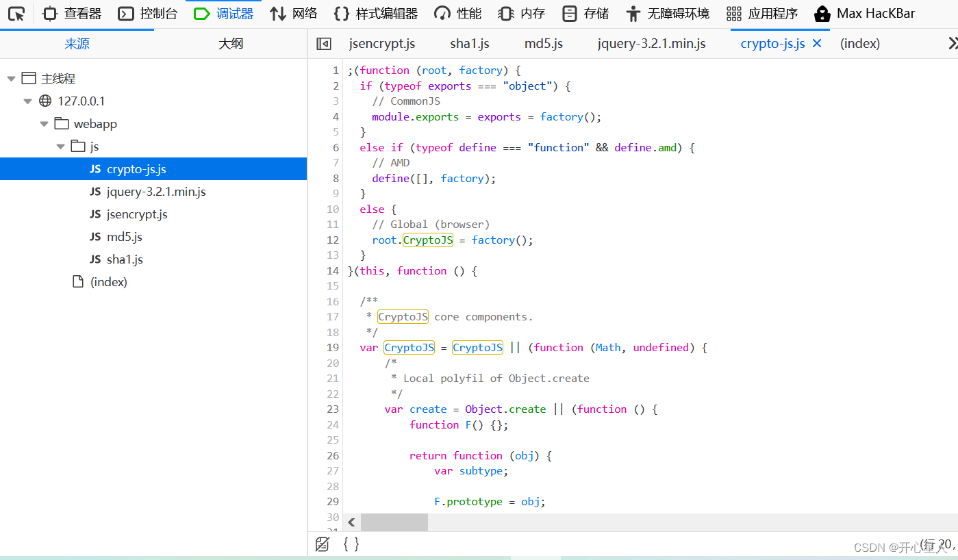Open the 无障碍环境 accessibility tab
Screen dimensions: 958x560
[x=668, y=14]
